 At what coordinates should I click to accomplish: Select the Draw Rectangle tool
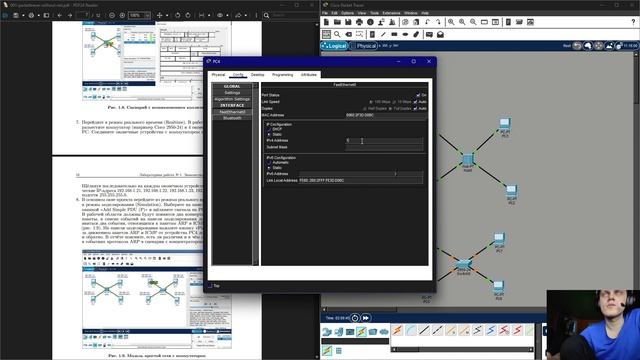coord(394,35)
